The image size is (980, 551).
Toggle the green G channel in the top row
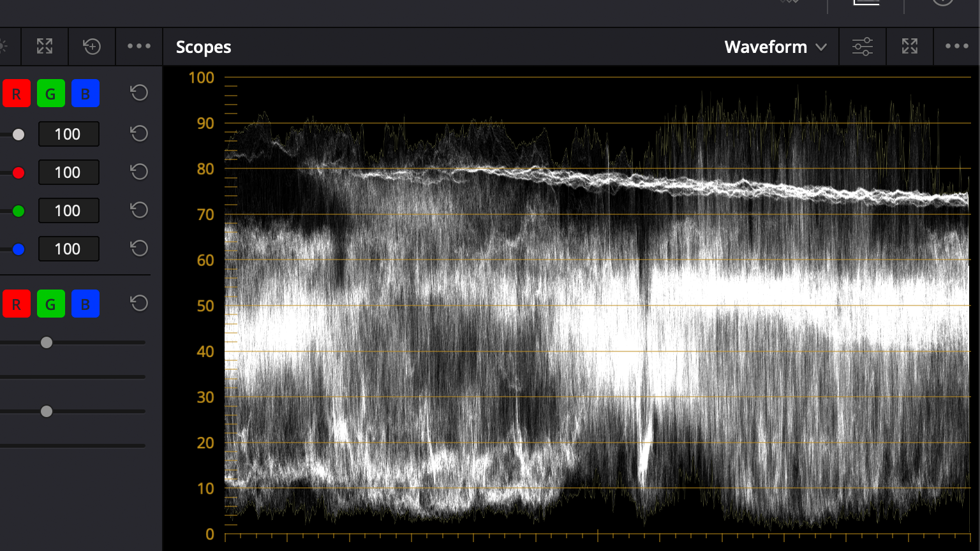(x=50, y=94)
